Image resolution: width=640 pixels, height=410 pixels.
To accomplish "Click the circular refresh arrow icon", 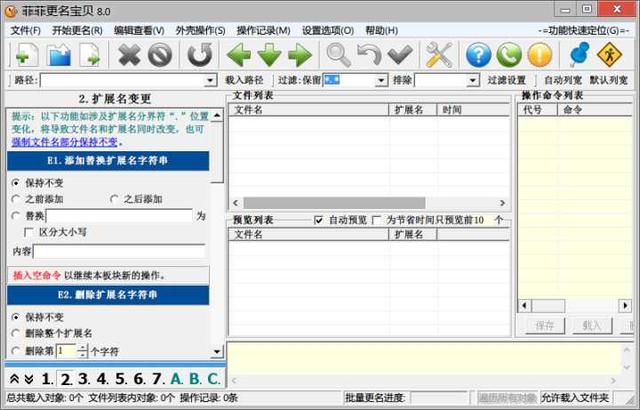I will 200,55.
